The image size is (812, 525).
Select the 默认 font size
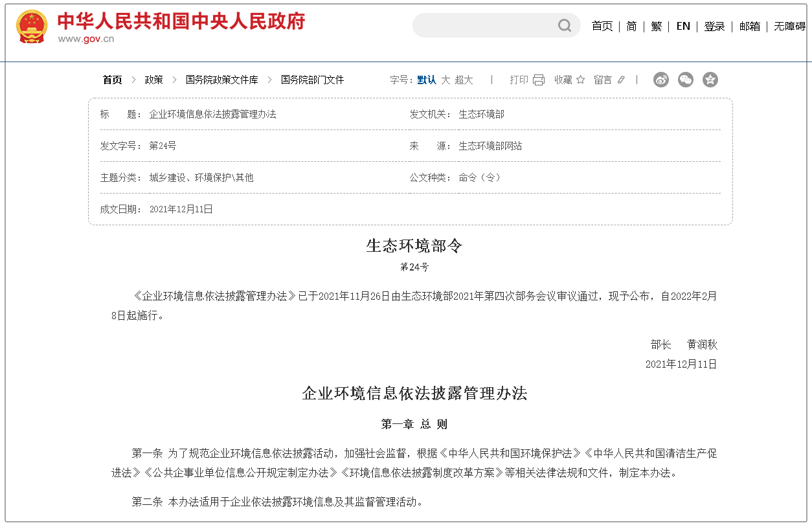[427, 80]
